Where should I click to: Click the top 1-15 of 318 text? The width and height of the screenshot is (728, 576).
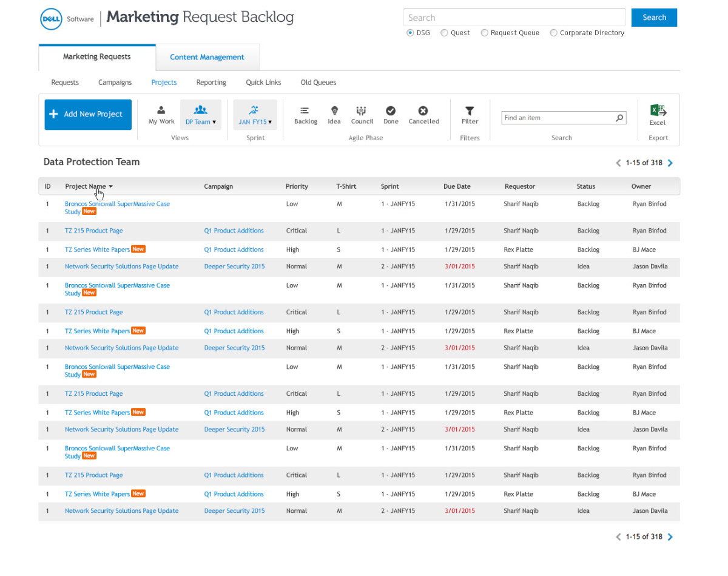[644, 163]
